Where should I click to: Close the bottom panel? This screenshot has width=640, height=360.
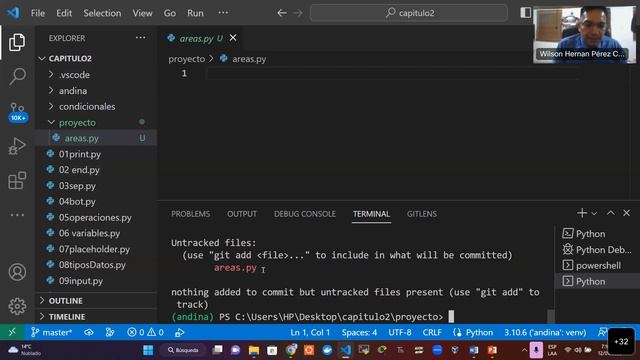tap(627, 213)
